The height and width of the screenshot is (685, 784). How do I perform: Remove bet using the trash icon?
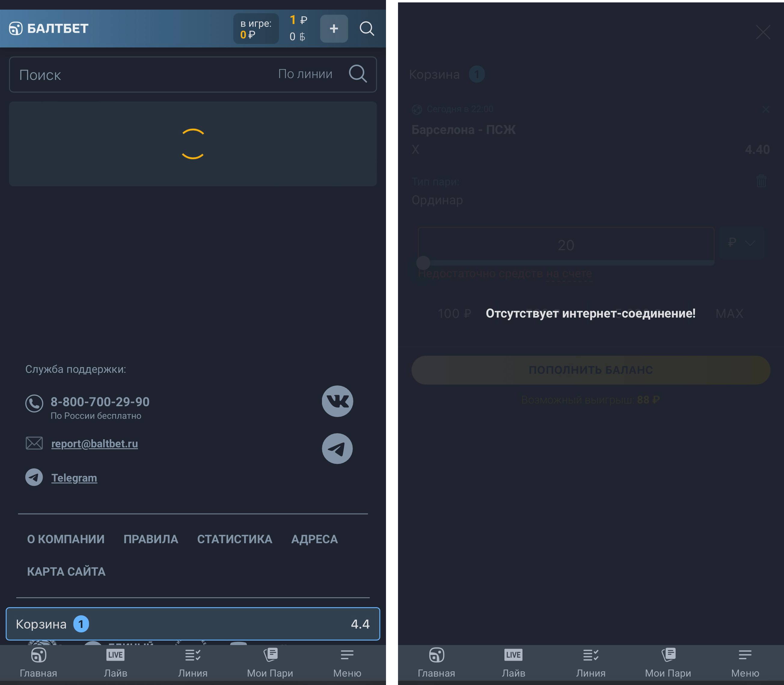tap(761, 181)
